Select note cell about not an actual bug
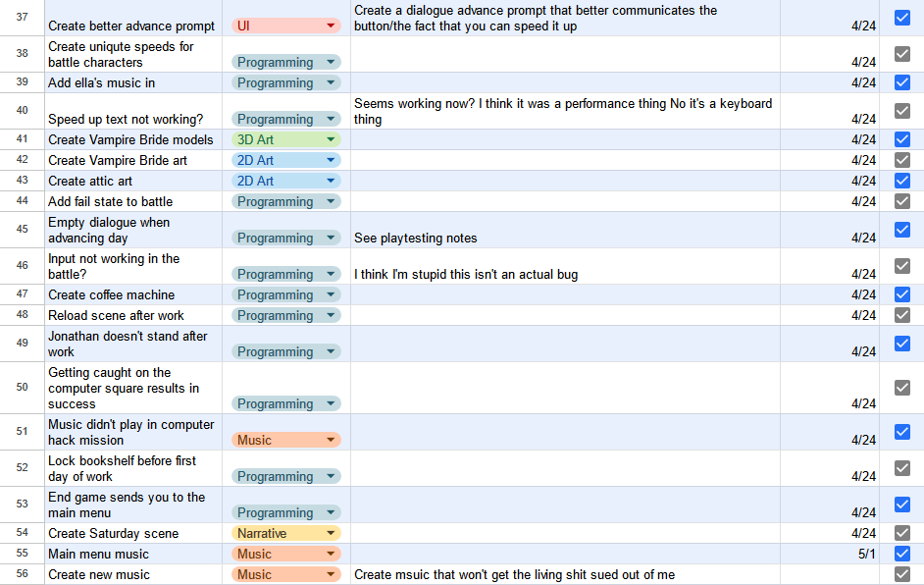Viewport: 924px width, 585px height. (x=564, y=274)
